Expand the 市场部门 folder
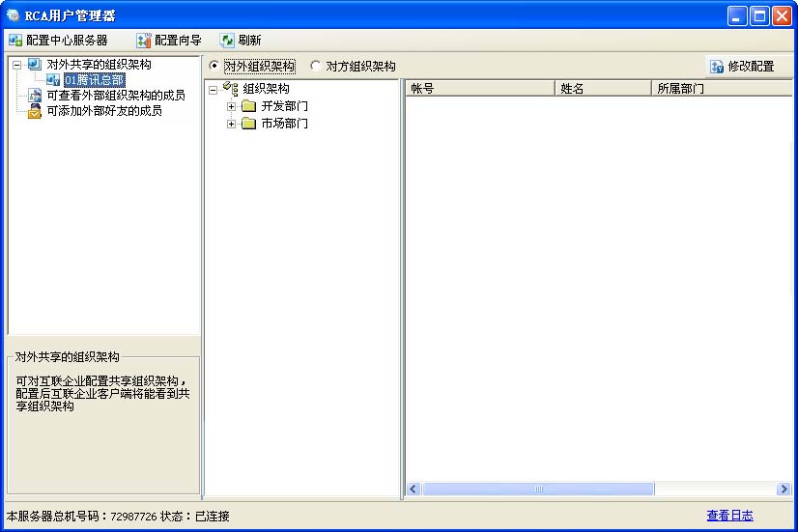Screen dimensions: 798x532 tap(231, 124)
